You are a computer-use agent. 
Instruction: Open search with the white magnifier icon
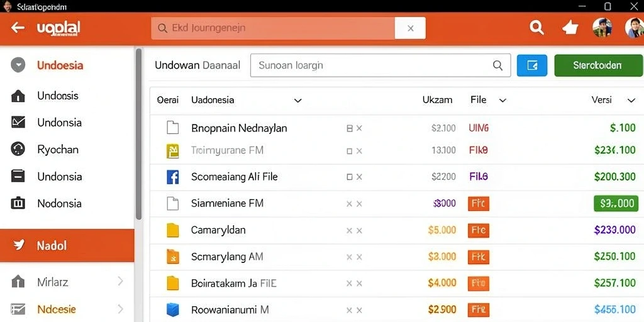tap(536, 28)
